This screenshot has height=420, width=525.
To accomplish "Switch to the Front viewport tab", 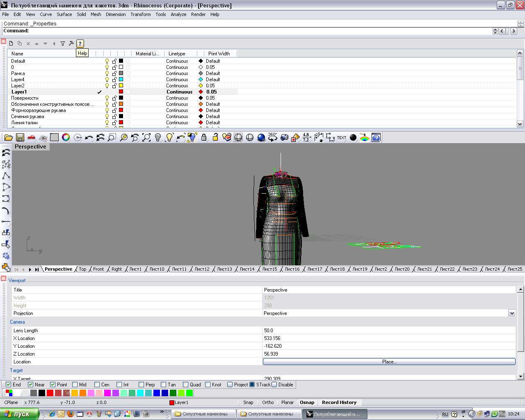I will coord(98,269).
